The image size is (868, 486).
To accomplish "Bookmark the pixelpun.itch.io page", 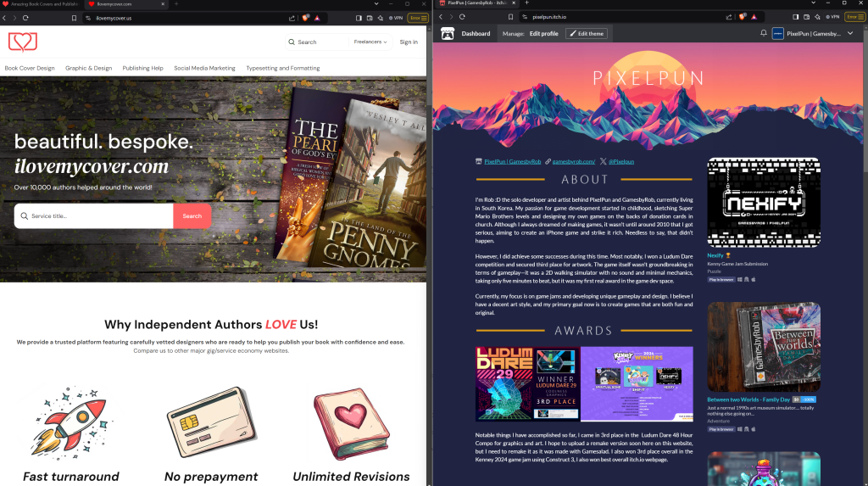I will [x=510, y=17].
